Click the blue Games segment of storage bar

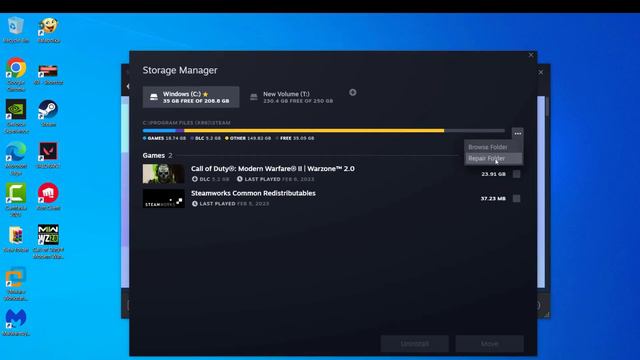(x=159, y=131)
